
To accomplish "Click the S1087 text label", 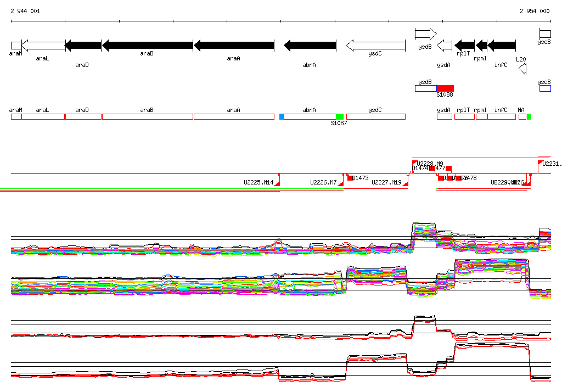I will pos(339,123).
